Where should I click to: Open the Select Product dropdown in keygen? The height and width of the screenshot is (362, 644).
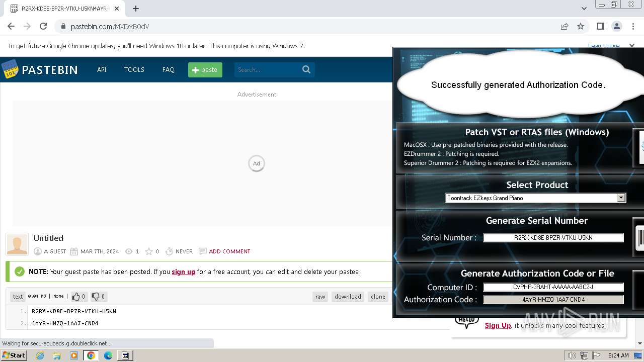click(x=536, y=198)
